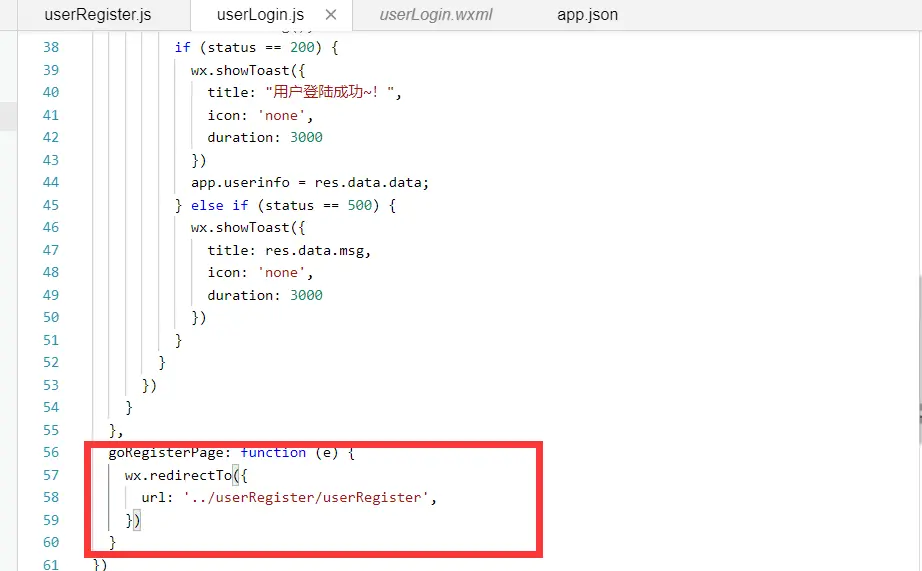Click the vertical editor scrollbar
The height and width of the screenshot is (571, 922).
[x=919, y=359]
